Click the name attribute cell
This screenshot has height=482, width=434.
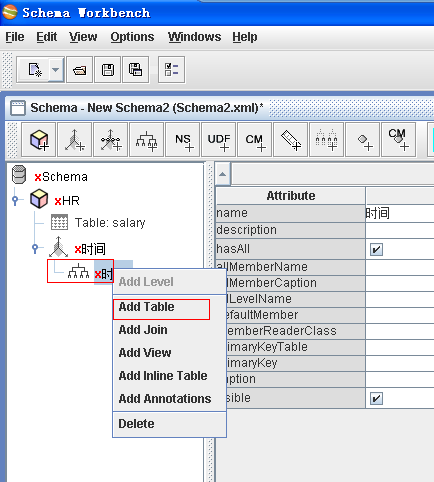[291, 213]
